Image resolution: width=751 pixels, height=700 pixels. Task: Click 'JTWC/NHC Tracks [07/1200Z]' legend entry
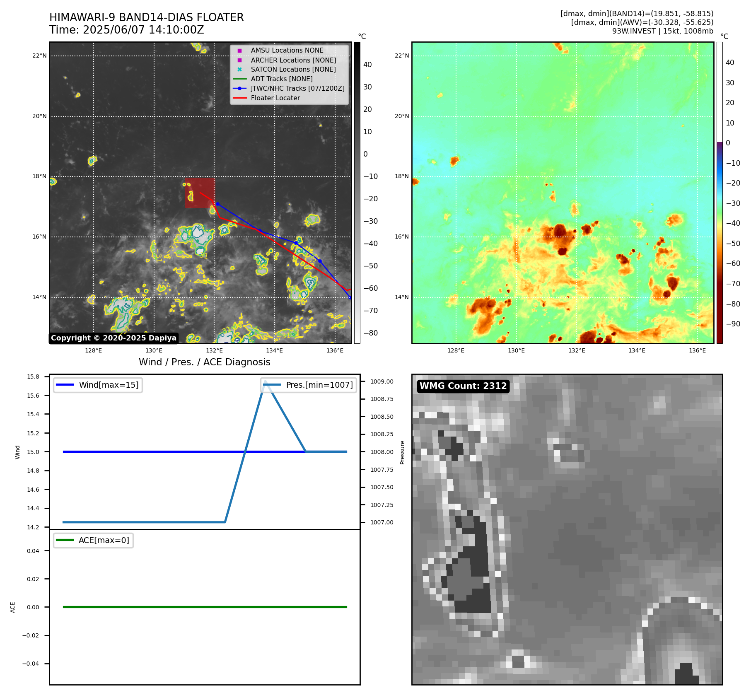pyautogui.click(x=297, y=89)
